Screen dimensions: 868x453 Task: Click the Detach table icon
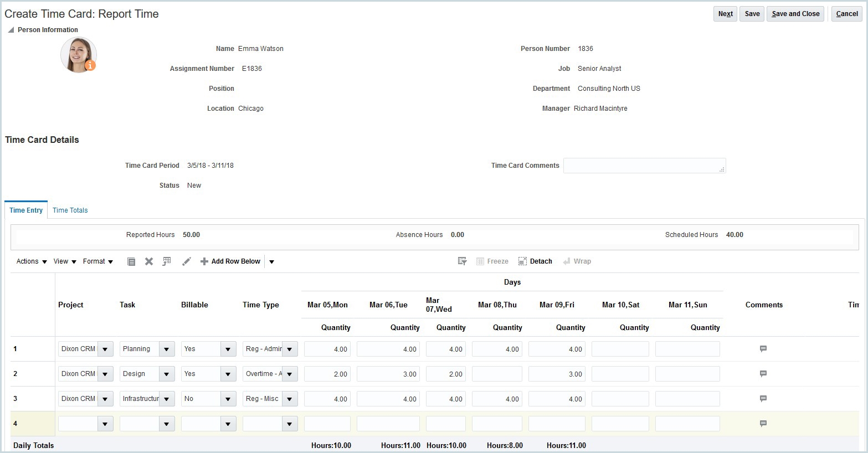click(522, 261)
